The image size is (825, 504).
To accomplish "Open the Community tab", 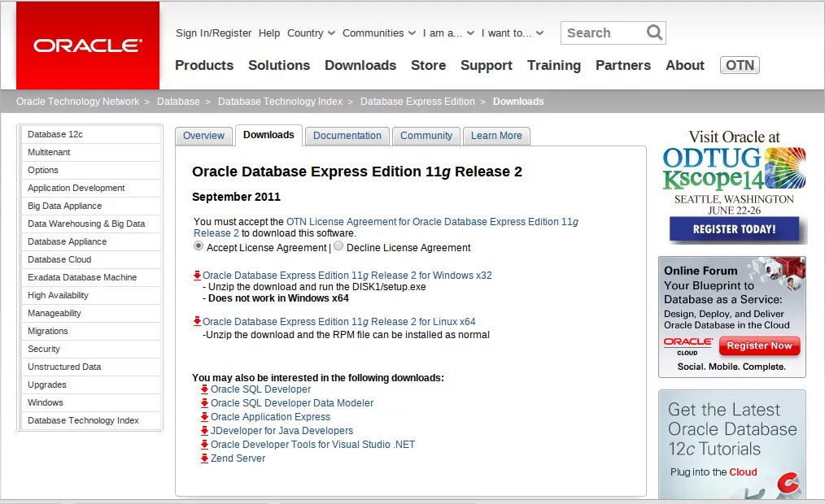I will (426, 136).
